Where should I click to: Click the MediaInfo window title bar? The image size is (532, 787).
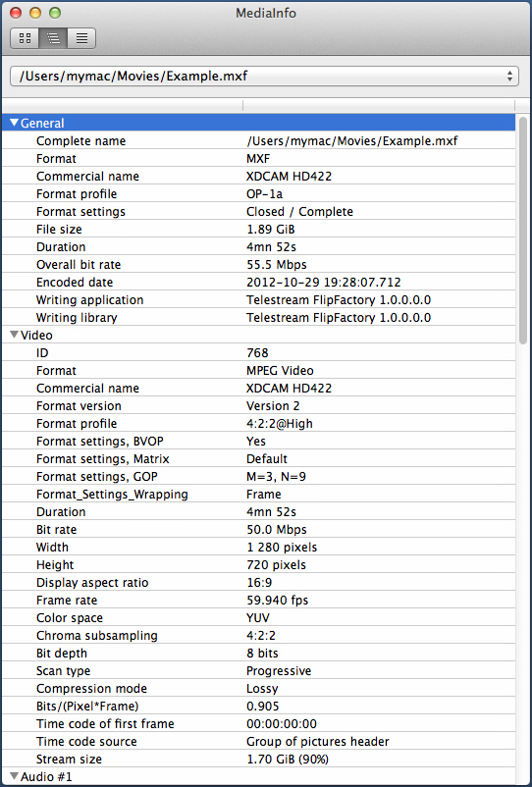266,13
